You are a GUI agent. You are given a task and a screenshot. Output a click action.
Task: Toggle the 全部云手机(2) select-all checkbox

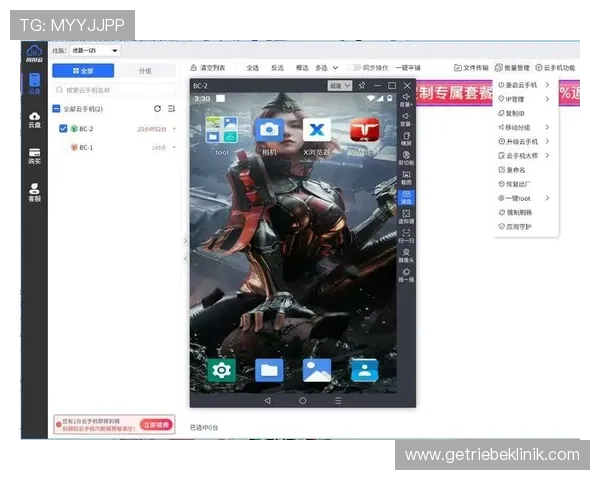pos(56,109)
